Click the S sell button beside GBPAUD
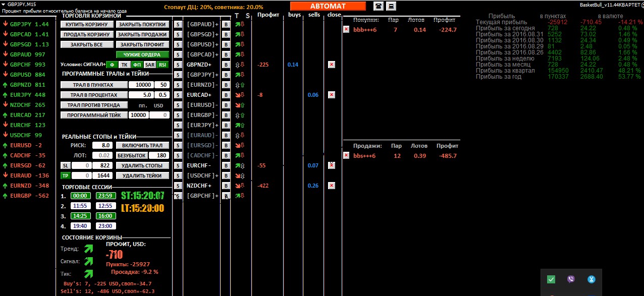The width and height of the screenshot is (644, 296). (178, 24)
